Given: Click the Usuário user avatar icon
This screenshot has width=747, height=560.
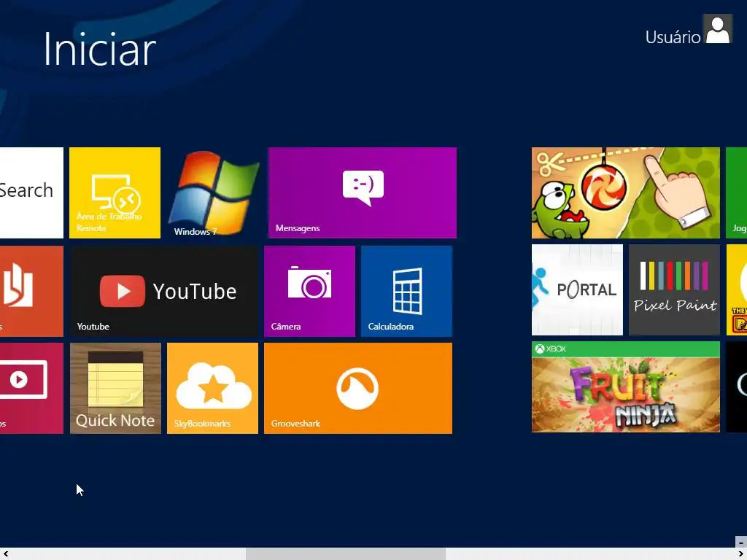Looking at the screenshot, I should pyautogui.click(x=718, y=29).
